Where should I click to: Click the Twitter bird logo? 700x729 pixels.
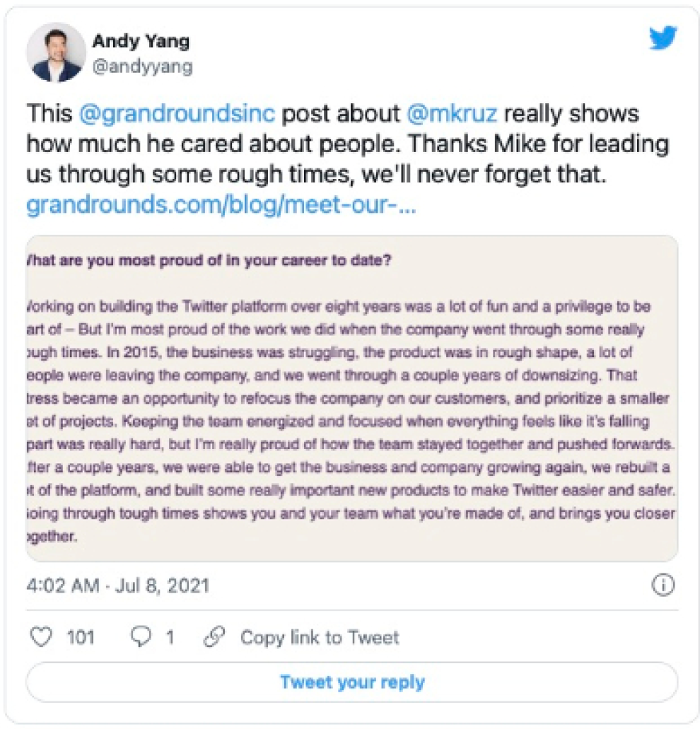(x=663, y=39)
